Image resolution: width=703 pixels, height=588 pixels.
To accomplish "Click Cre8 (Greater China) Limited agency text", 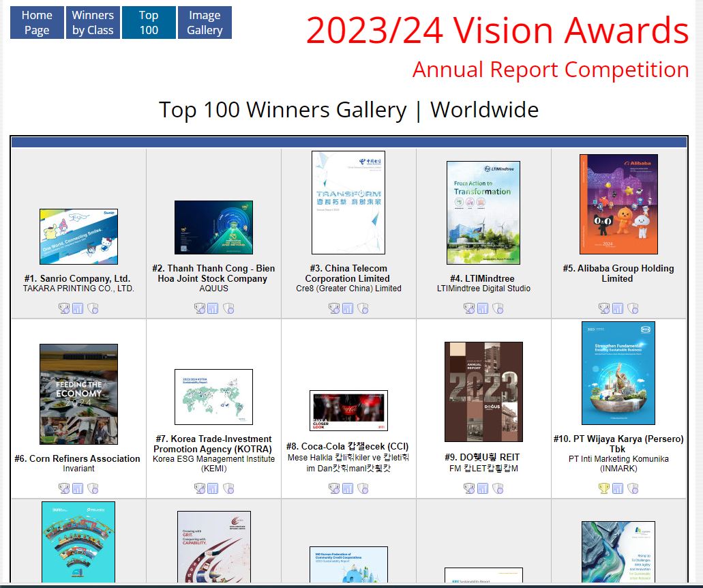I will (348, 289).
